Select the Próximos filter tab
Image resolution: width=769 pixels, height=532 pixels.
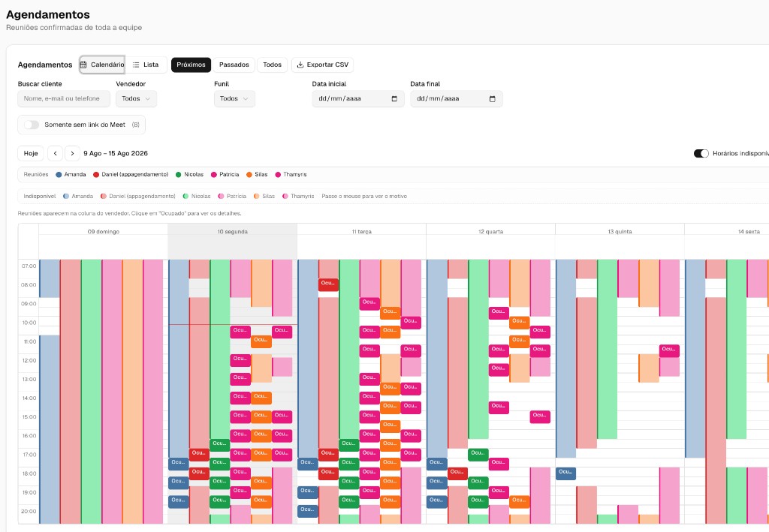191,65
